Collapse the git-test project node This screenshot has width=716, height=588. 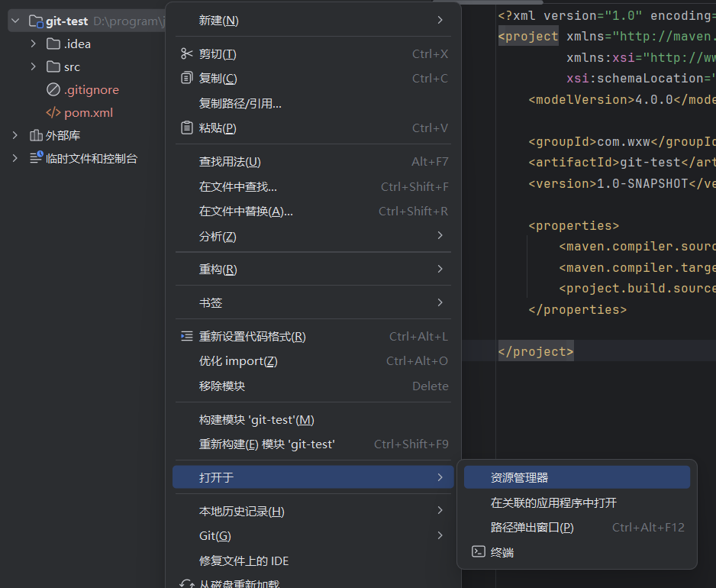pos(15,21)
